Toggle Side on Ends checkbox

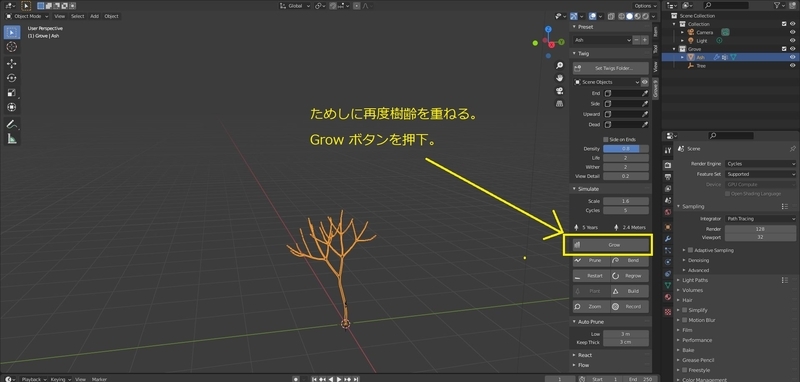[x=606, y=139]
